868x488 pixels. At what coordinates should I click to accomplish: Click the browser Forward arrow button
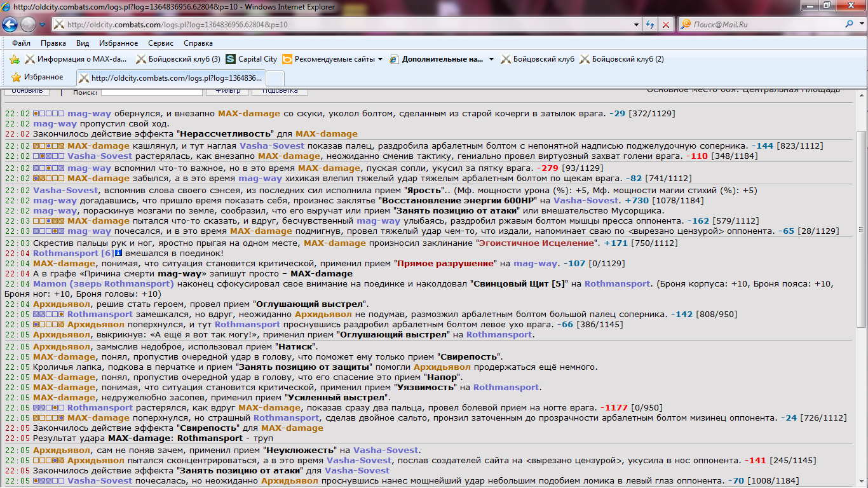(29, 25)
